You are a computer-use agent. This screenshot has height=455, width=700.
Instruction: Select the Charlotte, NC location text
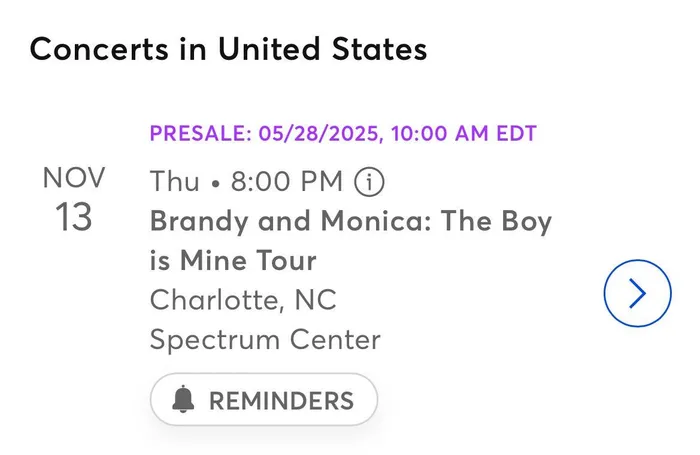pos(243,300)
